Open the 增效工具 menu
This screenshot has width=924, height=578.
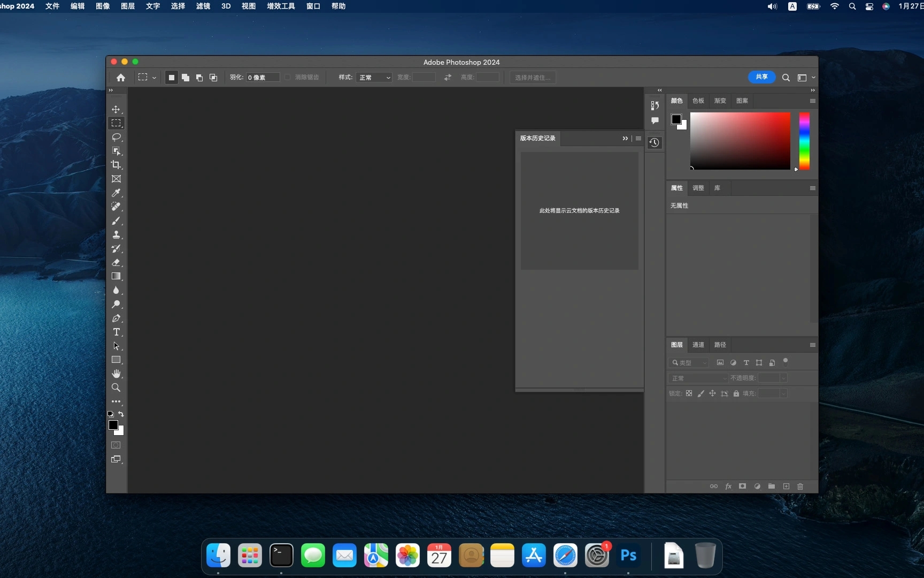(281, 6)
